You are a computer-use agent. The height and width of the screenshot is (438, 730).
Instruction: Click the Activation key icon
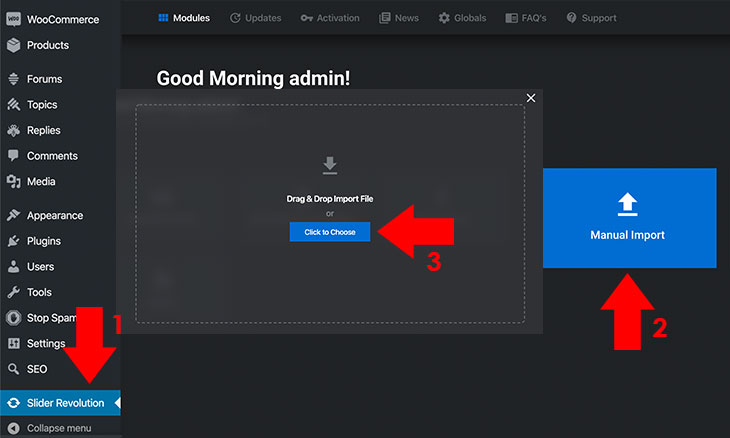(x=306, y=18)
